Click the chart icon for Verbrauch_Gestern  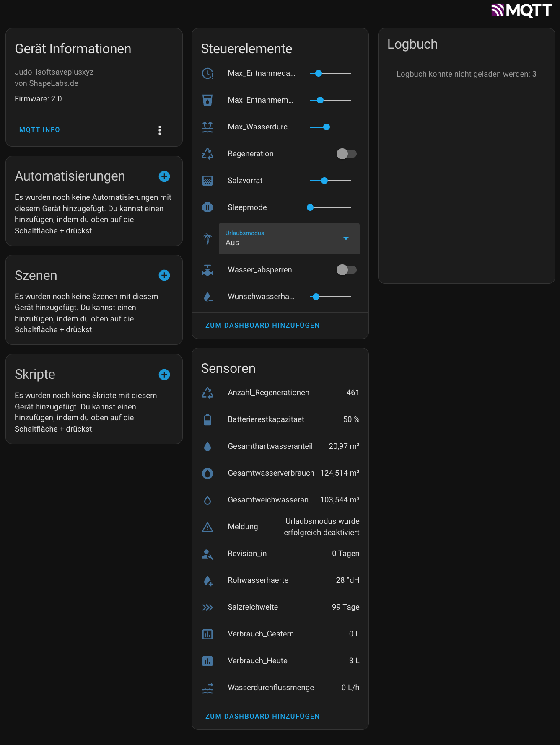coord(207,634)
